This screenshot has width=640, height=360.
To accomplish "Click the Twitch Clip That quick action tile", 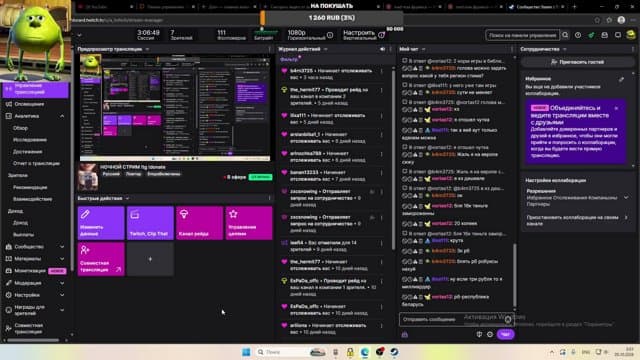I will (150, 223).
